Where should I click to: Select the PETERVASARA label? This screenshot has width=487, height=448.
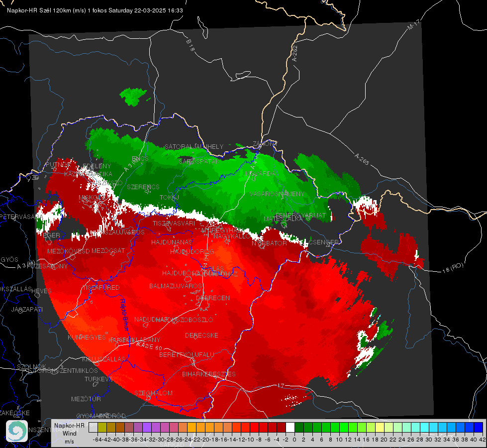22,217
